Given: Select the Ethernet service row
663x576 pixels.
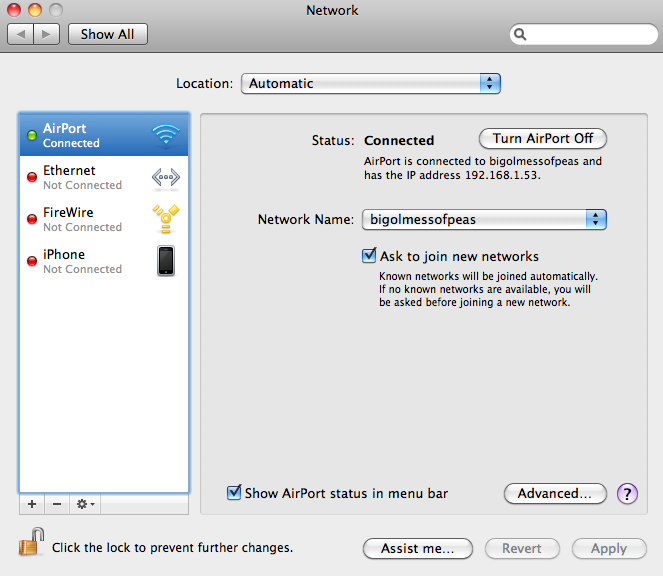Looking at the screenshot, I should (x=104, y=177).
